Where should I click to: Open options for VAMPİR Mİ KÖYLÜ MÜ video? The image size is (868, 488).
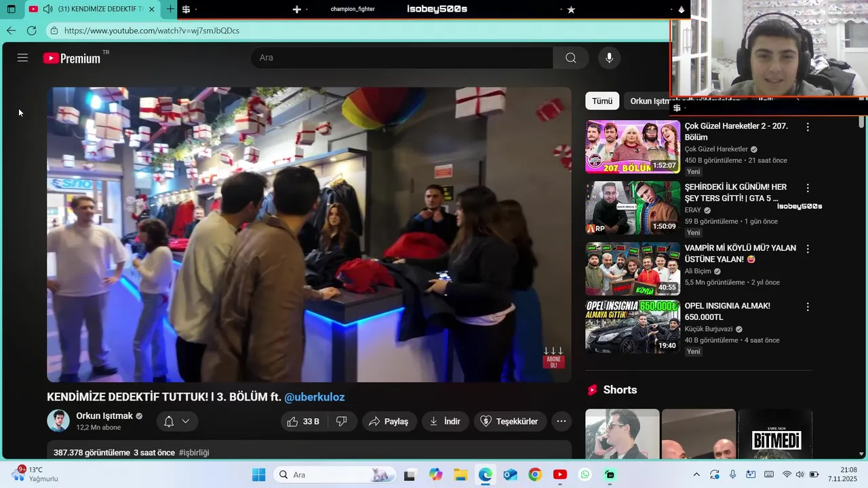(808, 249)
